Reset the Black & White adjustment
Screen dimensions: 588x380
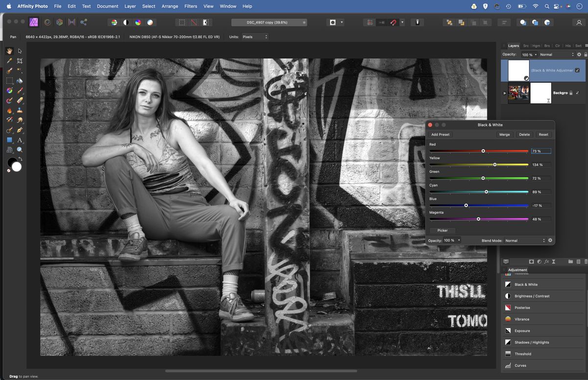point(543,134)
